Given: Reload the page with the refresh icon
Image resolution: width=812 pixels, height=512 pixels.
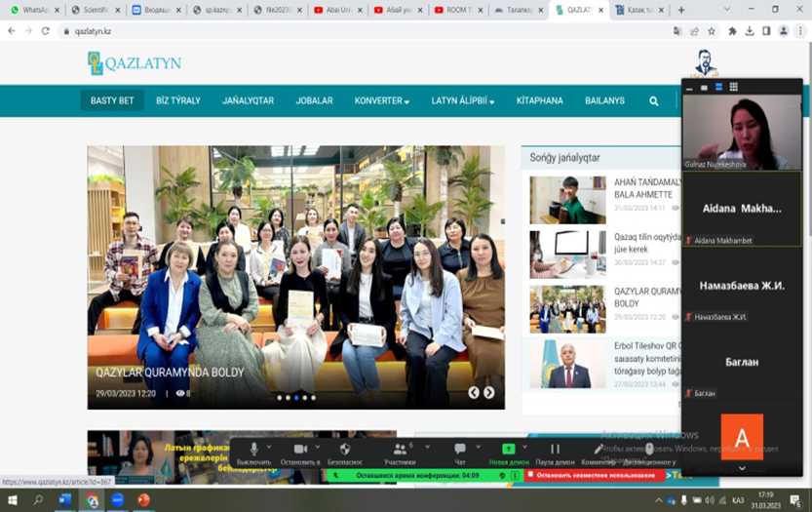Looking at the screenshot, I should pos(45,30).
